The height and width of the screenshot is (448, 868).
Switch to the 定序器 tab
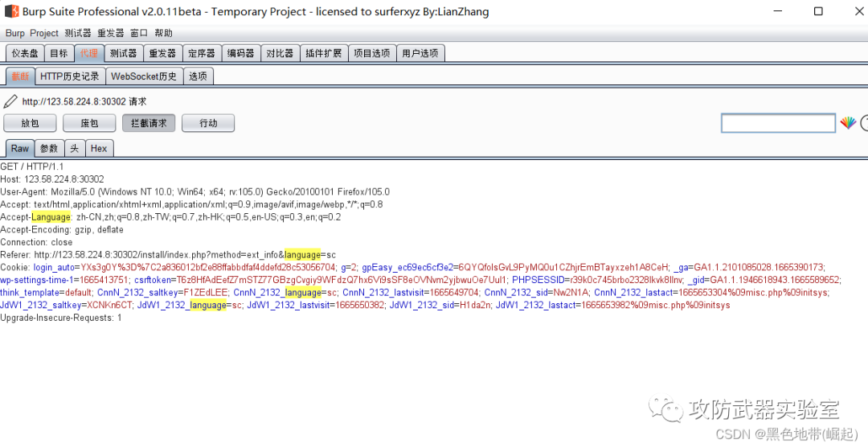click(202, 54)
